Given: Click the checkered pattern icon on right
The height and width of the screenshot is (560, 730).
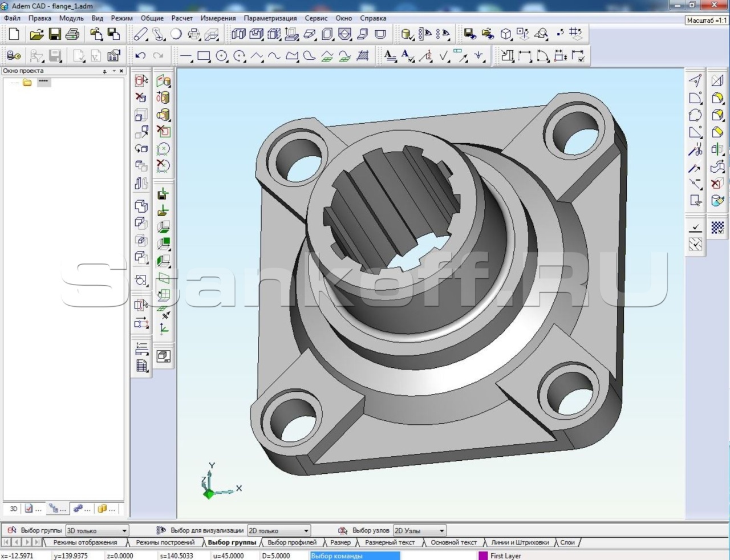Looking at the screenshot, I should click(717, 228).
